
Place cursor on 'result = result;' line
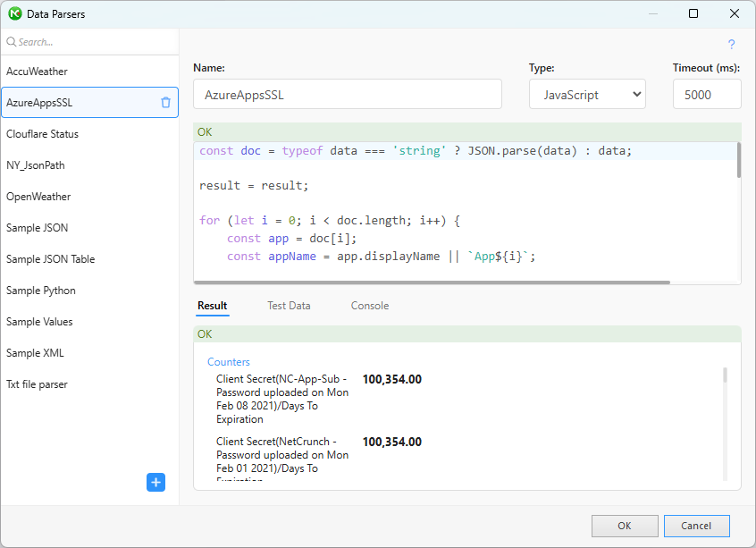tap(254, 186)
